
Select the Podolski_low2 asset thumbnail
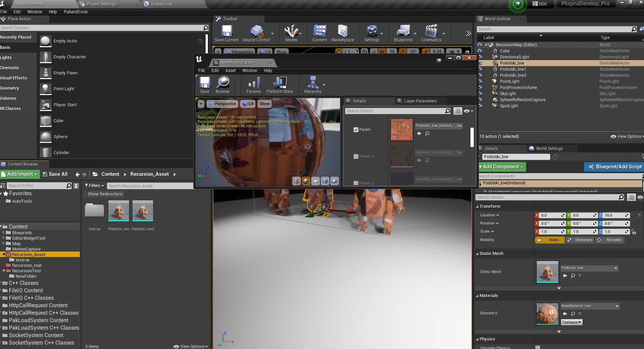(143, 210)
